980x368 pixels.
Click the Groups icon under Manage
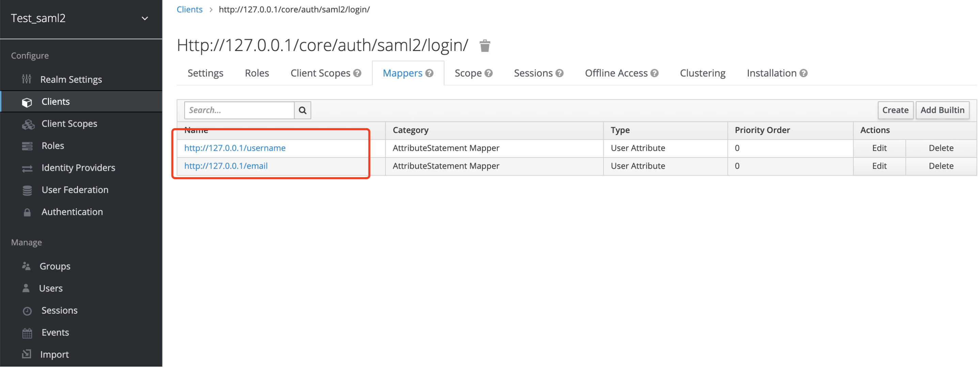tap(27, 266)
